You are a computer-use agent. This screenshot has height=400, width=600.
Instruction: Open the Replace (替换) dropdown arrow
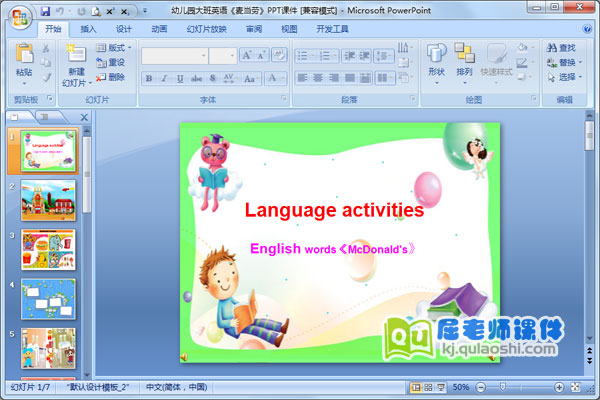coord(580,62)
